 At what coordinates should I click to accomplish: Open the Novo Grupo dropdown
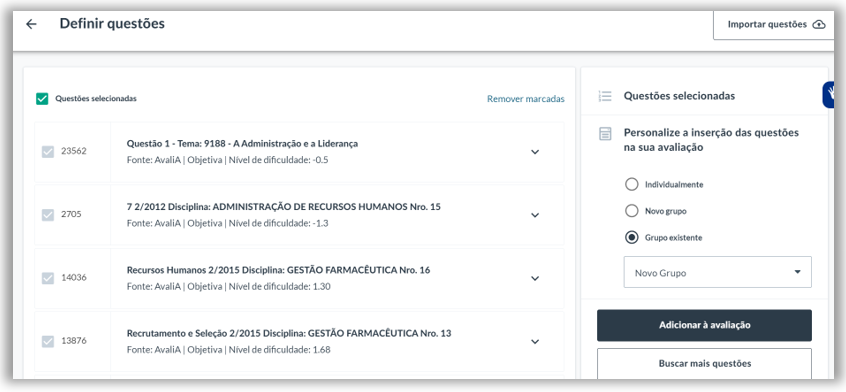718,272
